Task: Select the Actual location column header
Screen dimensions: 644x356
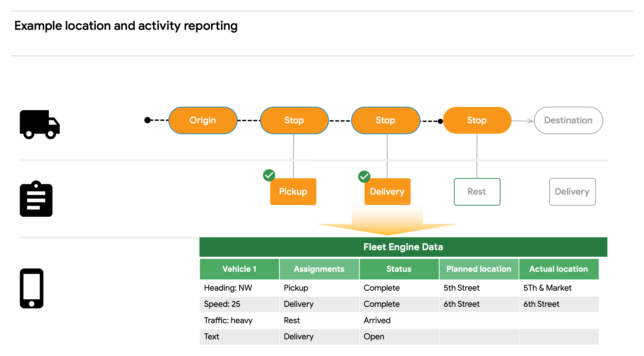Action: click(558, 269)
